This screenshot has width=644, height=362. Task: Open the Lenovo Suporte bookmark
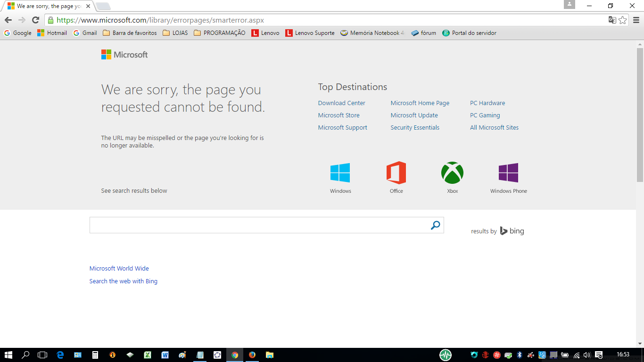tap(310, 33)
